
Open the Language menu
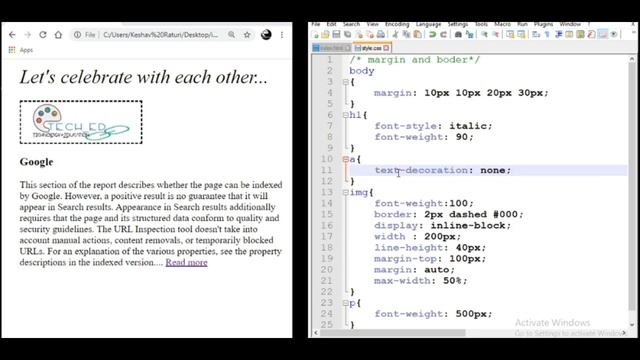tap(428, 24)
